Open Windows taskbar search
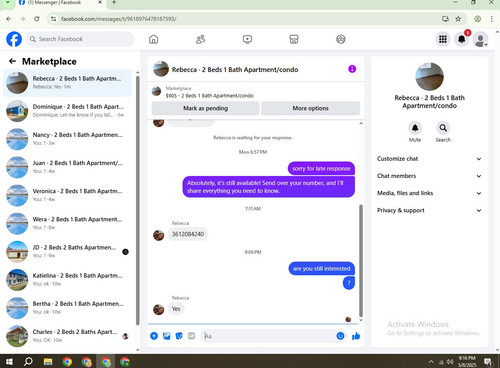The image size is (500, 368). [x=28, y=361]
